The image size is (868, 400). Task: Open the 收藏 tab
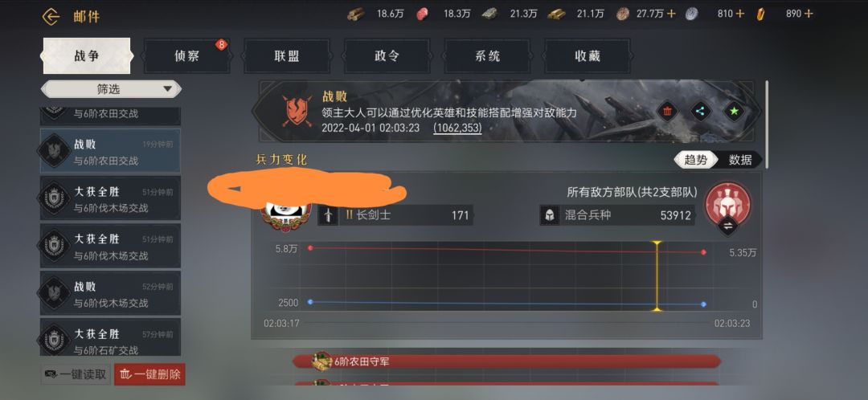(x=588, y=56)
